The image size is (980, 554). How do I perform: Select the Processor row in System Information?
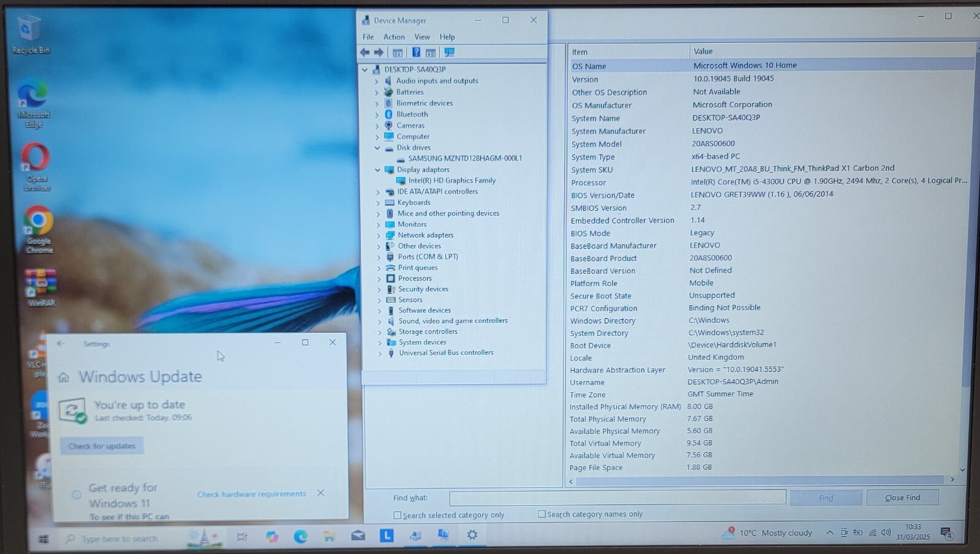point(769,182)
